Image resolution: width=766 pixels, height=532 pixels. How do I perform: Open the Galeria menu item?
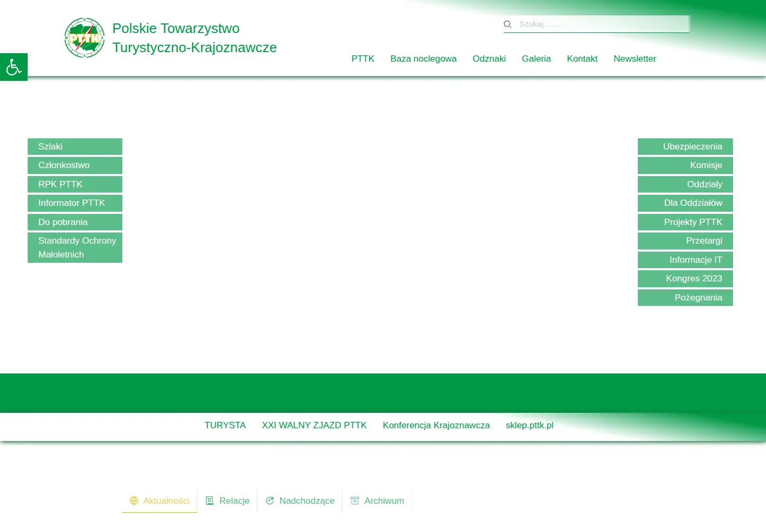[x=536, y=59]
